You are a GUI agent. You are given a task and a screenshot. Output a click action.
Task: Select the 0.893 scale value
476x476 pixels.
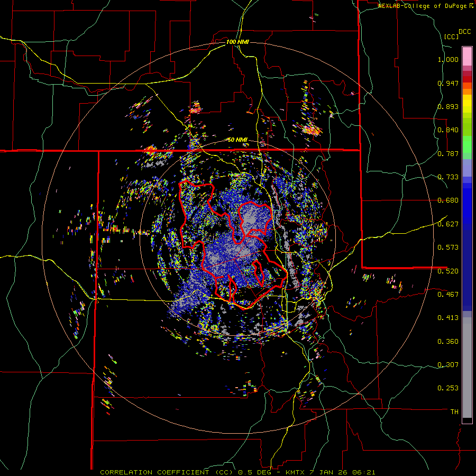click(x=448, y=106)
